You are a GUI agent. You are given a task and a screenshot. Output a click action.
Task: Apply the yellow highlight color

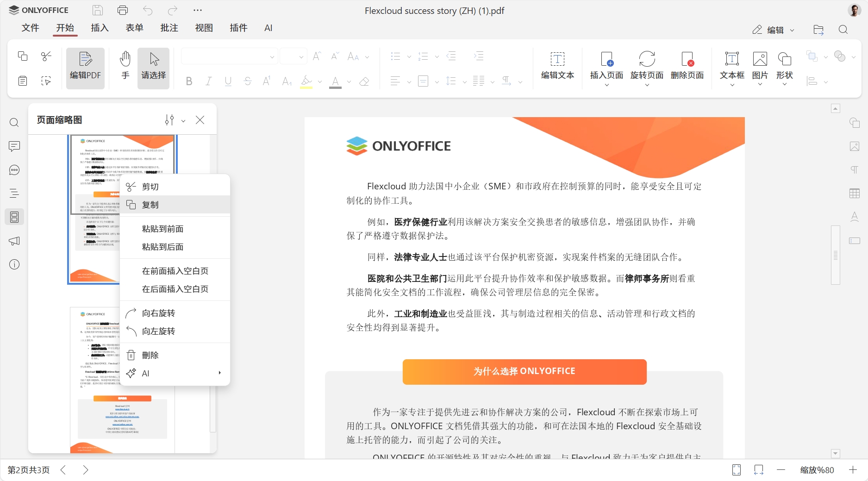click(306, 81)
